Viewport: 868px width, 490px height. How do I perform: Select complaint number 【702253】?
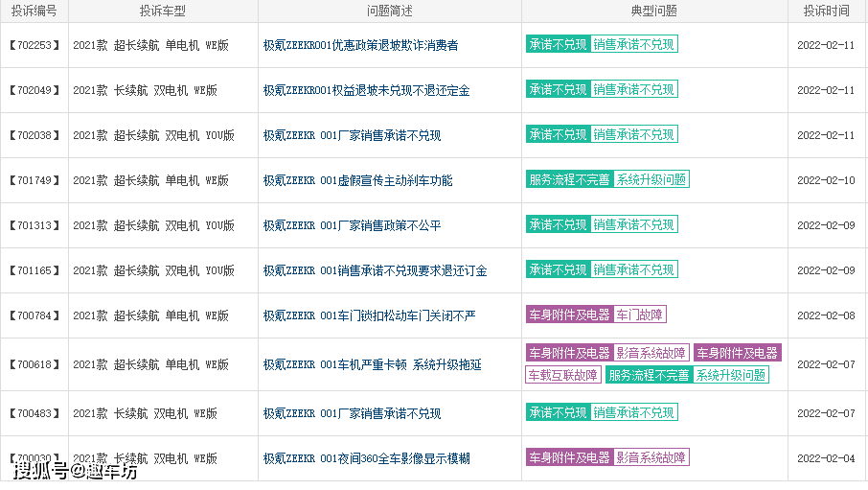34,45
